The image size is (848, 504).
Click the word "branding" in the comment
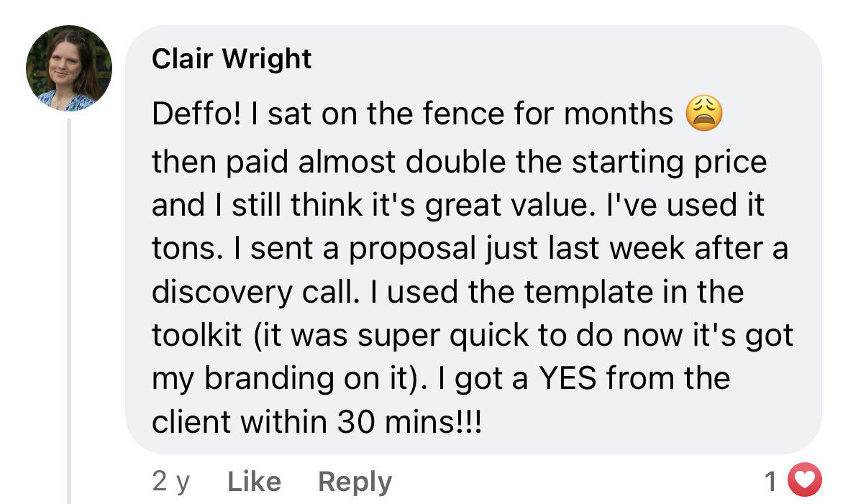tap(268, 379)
